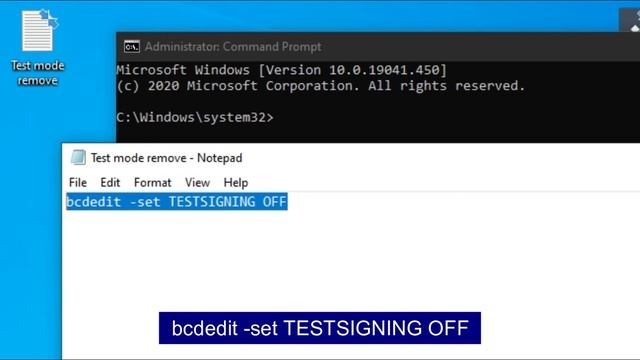Open the Help menu in Notepad
640x360 pixels.
coord(236,182)
